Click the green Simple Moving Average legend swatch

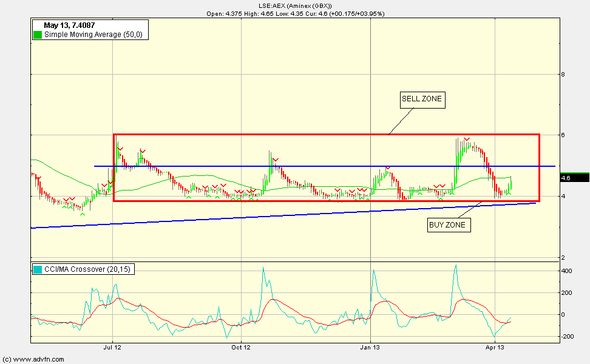click(x=38, y=35)
